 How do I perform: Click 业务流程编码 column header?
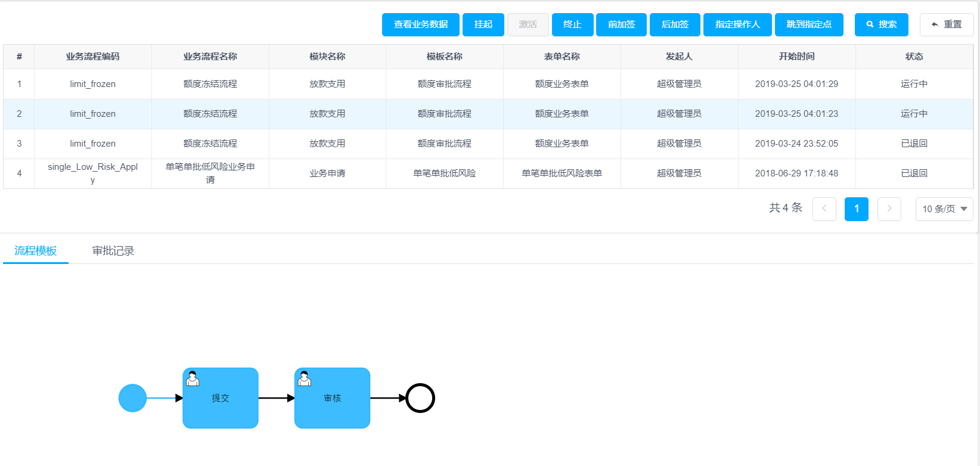93,57
